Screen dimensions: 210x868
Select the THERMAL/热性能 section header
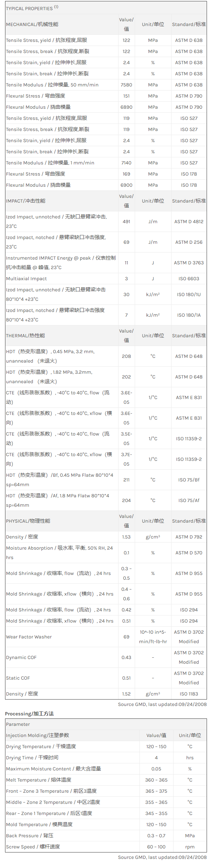tap(25, 336)
